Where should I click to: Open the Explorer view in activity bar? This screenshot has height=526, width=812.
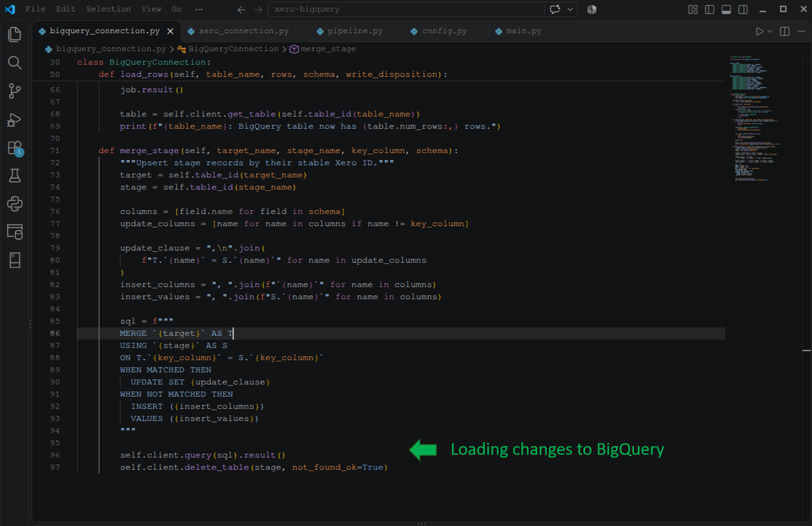(15, 34)
